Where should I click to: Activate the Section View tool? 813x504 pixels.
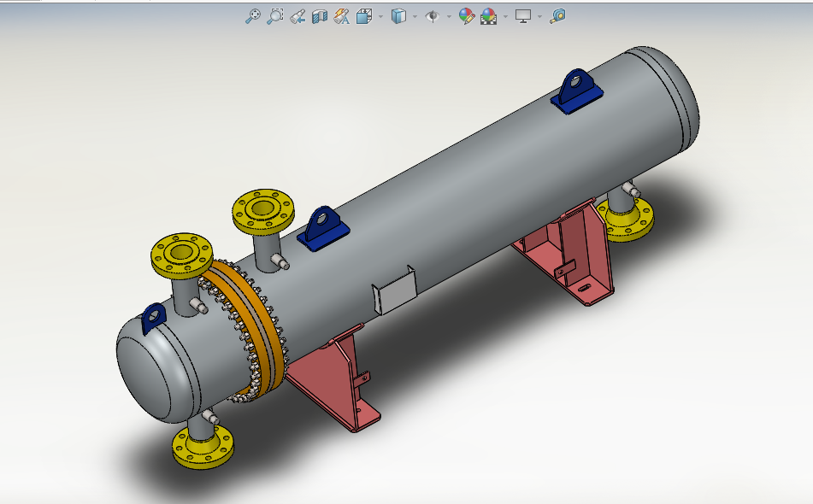(x=320, y=15)
